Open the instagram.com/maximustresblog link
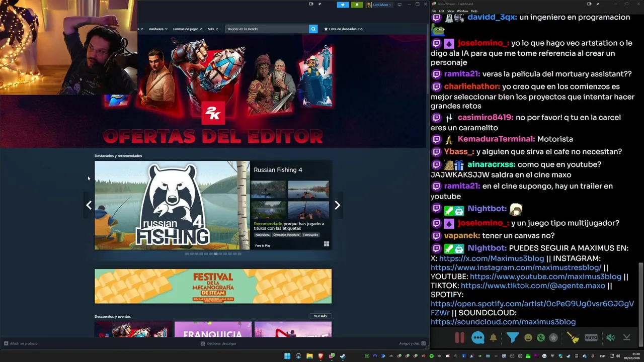The width and height of the screenshot is (644, 362). click(516, 267)
